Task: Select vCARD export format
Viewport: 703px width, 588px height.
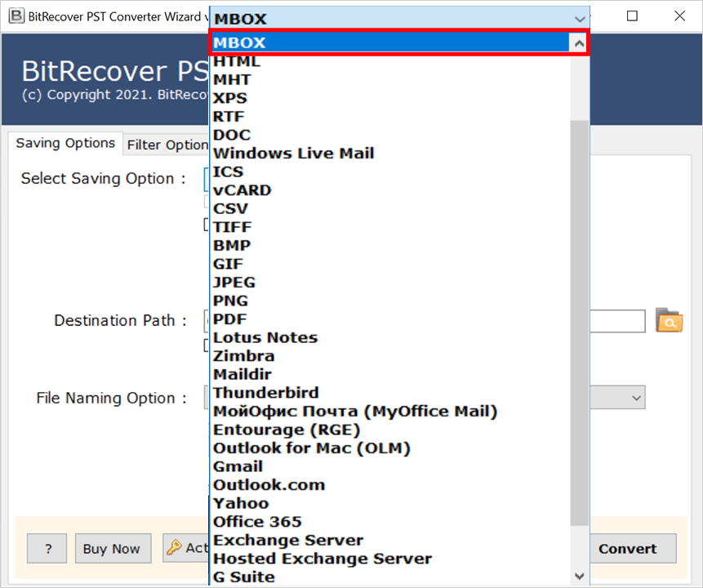Action: pos(242,189)
